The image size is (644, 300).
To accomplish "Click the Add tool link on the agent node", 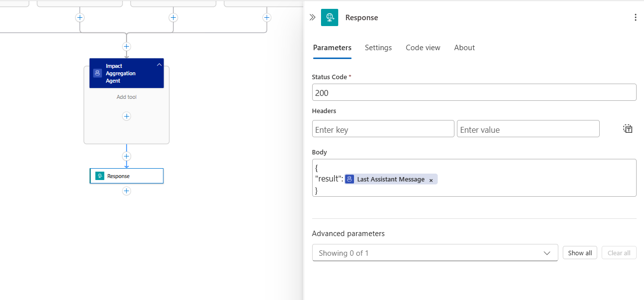I will point(127,97).
